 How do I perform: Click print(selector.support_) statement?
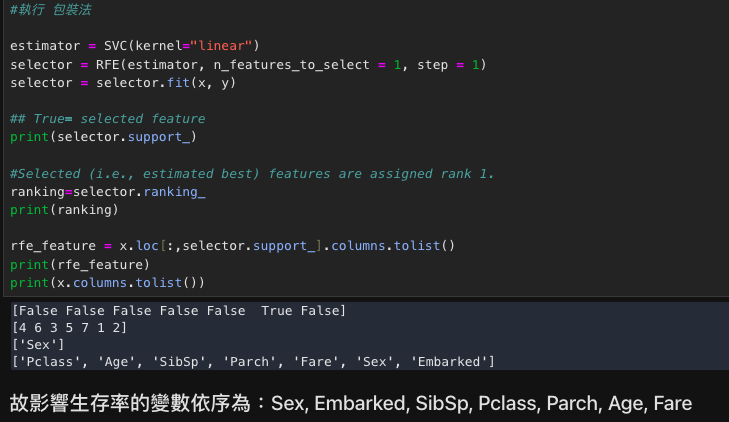pos(104,137)
